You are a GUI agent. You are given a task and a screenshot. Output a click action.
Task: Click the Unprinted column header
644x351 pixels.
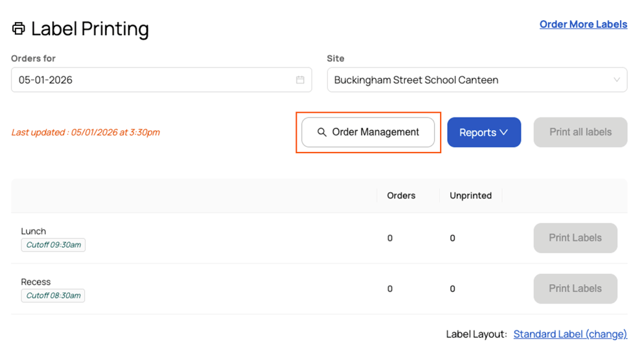pos(470,195)
